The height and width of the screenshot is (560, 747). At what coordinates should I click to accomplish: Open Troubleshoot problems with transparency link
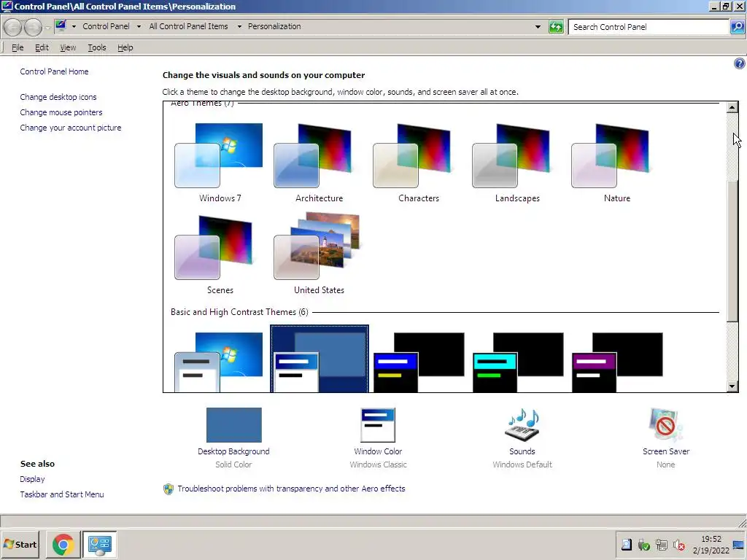[x=291, y=489]
